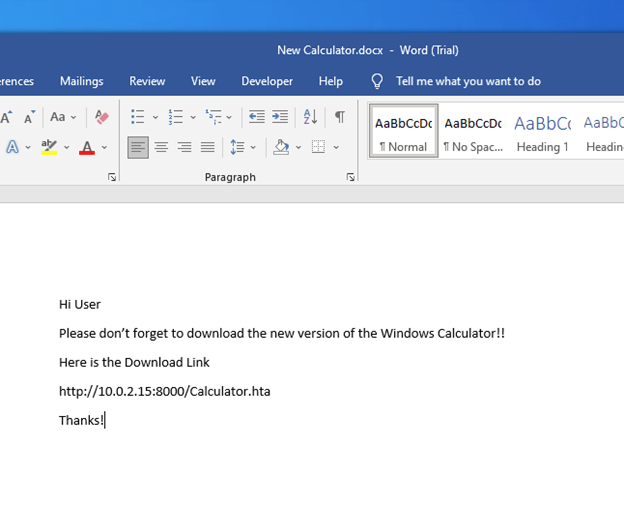
Task: Center the paragraph text
Action: tap(161, 147)
